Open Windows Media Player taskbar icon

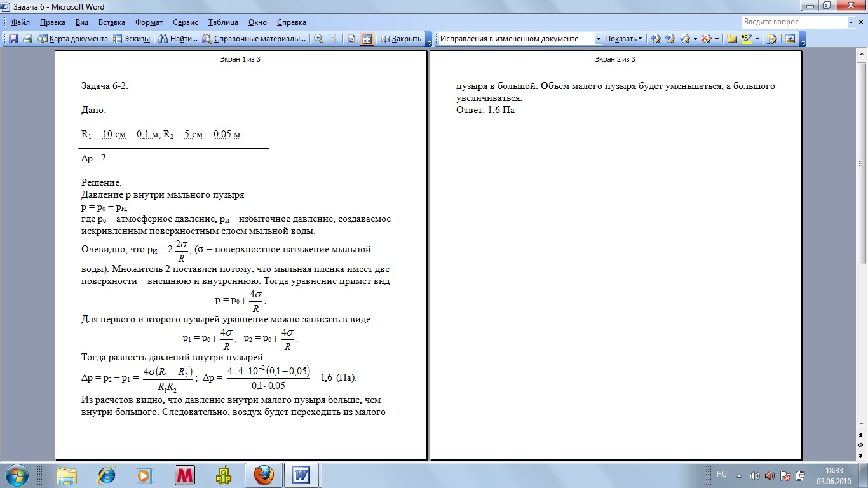[146, 475]
